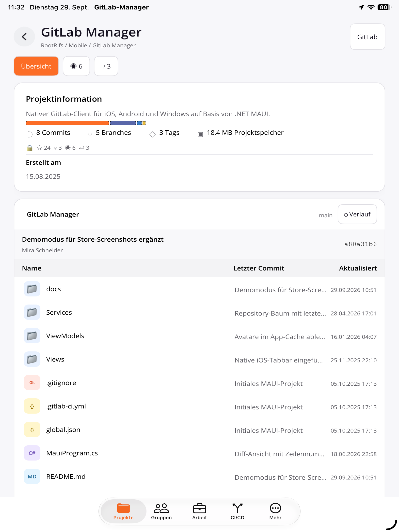The height and width of the screenshot is (532, 399).
Task: Click the Wi-Fi icon in status bar
Action: coord(371,7)
